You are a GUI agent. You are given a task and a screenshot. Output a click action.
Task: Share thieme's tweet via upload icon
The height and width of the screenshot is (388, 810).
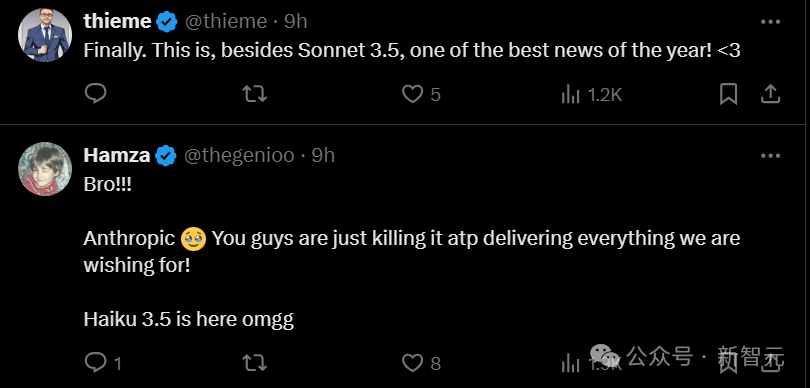click(770, 94)
